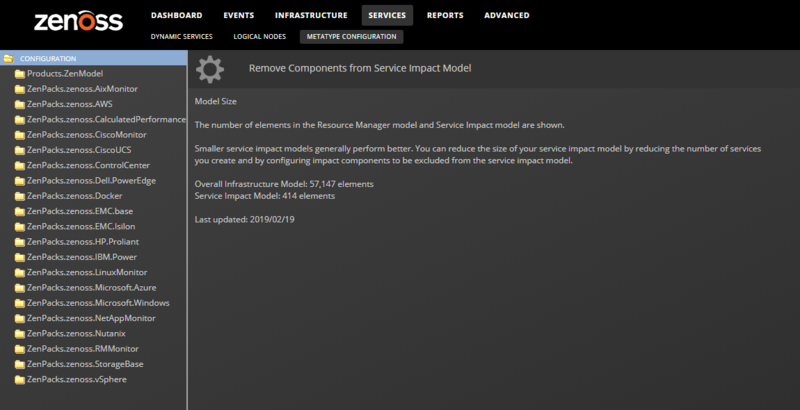Select ZenPacks.zenoss.vSphere label
800x410 pixels.
coord(77,379)
